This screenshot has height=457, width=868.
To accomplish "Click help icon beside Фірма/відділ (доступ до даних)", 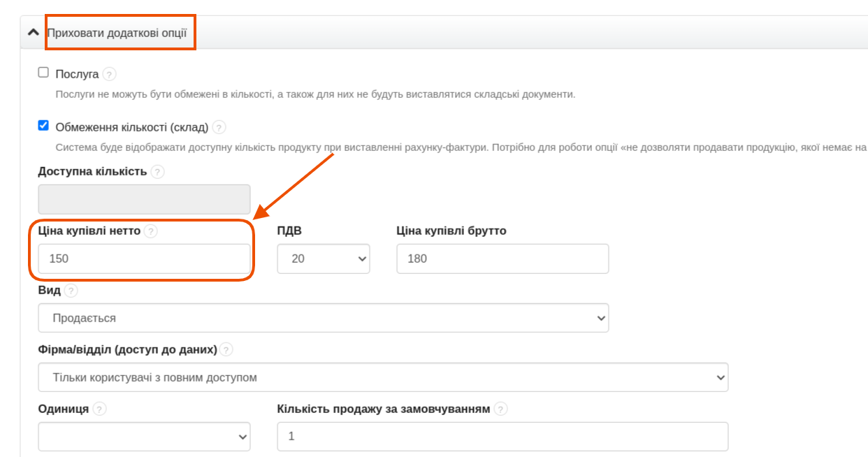I will [226, 349].
